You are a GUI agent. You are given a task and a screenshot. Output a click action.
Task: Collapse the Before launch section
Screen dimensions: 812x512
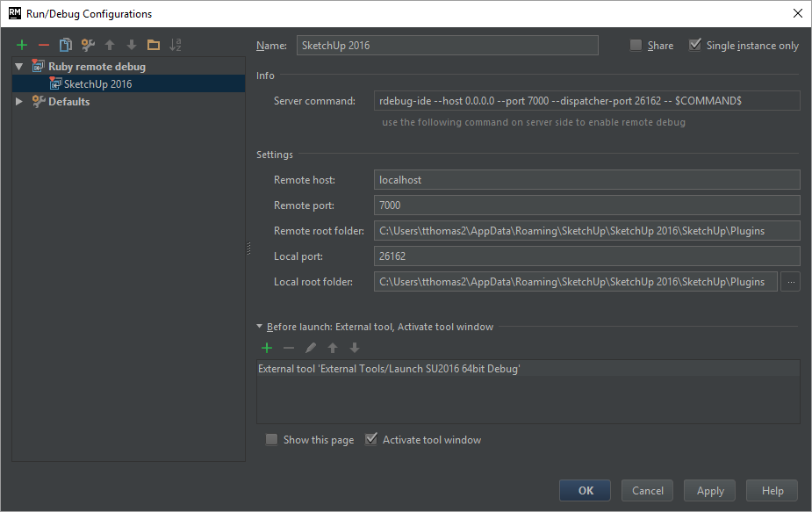(x=260, y=327)
